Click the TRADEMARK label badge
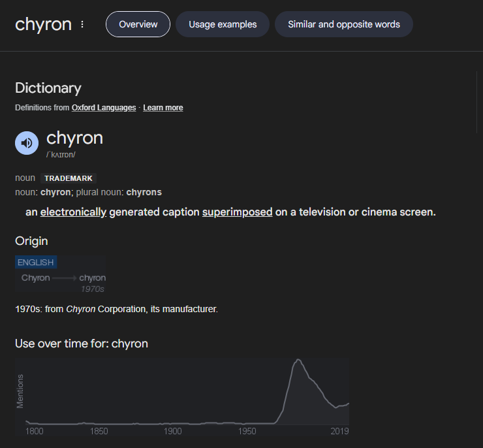Viewport: 483px width, 448px height. tap(69, 178)
